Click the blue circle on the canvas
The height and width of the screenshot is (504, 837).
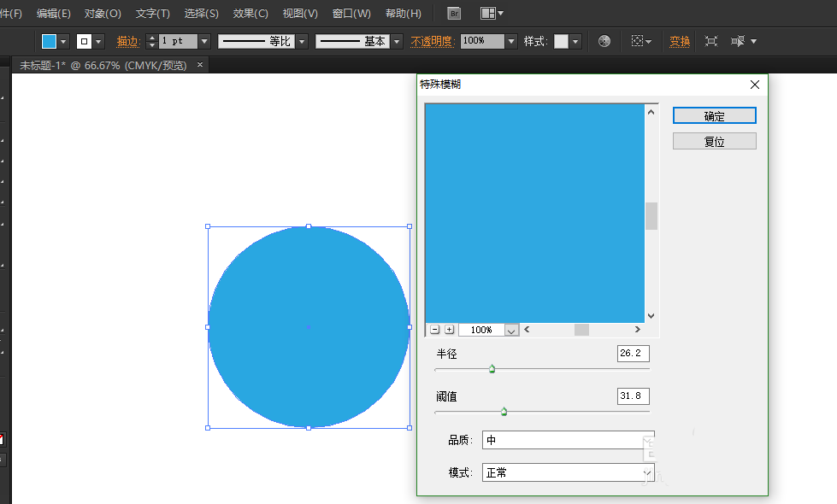[309, 327]
